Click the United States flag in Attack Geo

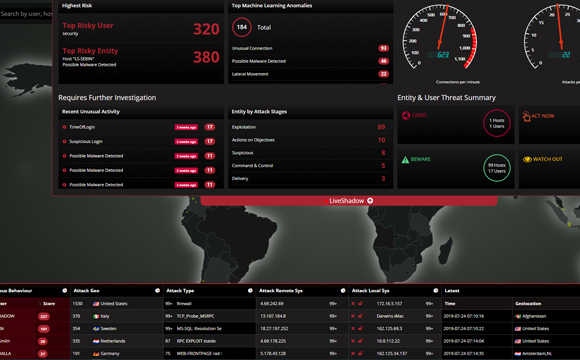click(x=96, y=304)
